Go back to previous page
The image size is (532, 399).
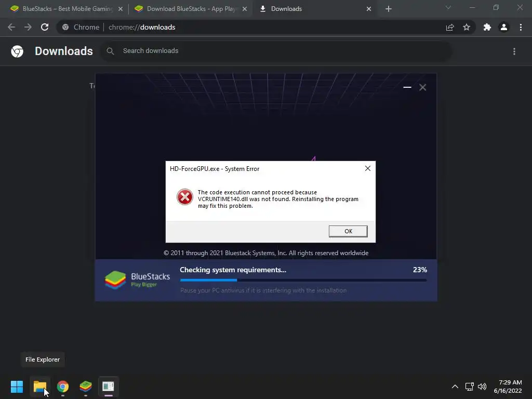[11, 27]
